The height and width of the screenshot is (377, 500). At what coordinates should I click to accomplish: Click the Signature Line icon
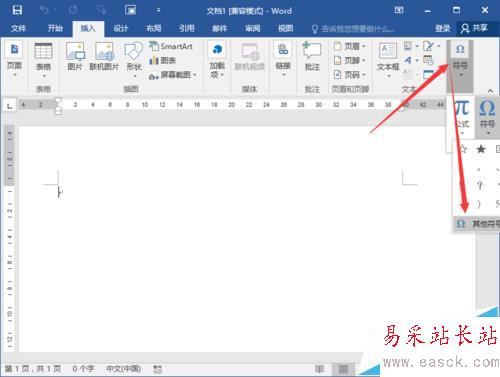click(x=431, y=46)
